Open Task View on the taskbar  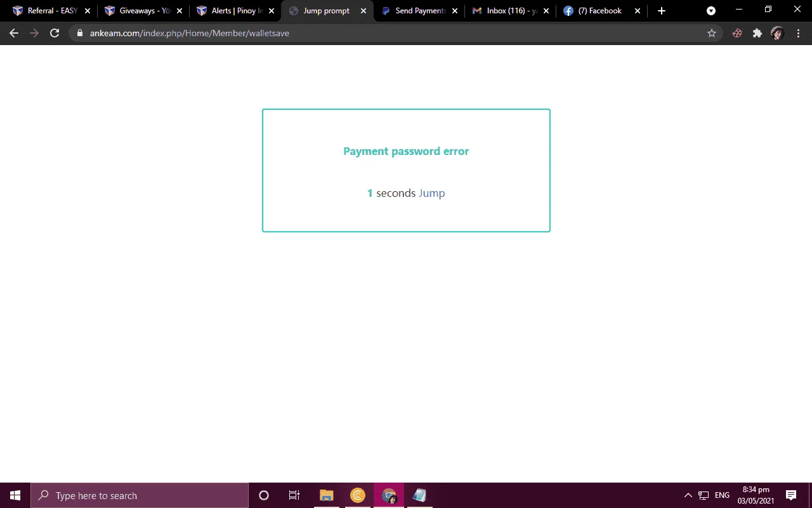(294, 495)
